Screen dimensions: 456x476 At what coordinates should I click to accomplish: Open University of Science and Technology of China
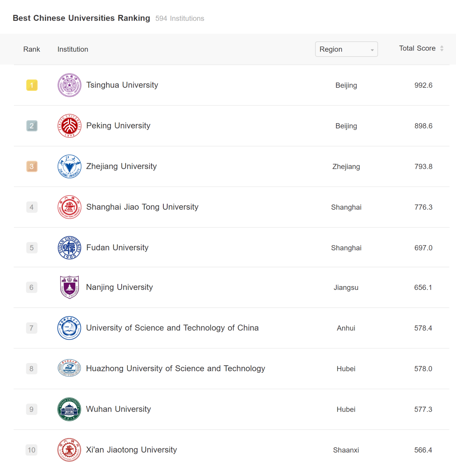coord(172,328)
